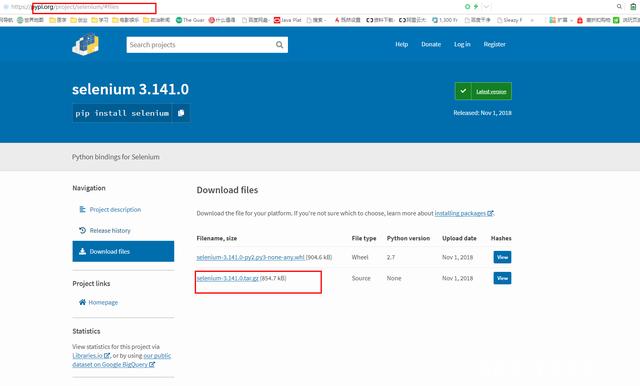Click the Log in link
Image resolution: width=640 pixels, height=386 pixels.
coord(462,44)
